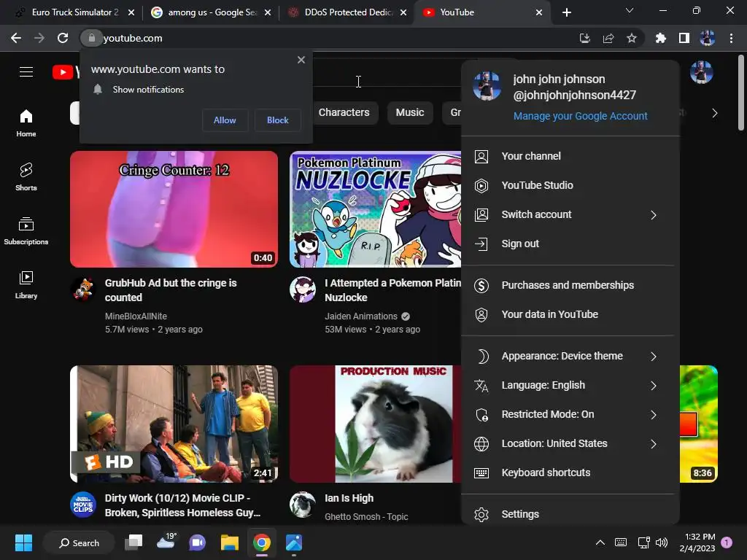Open Purchases and memberships
The height and width of the screenshot is (560, 747).
pos(570,285)
